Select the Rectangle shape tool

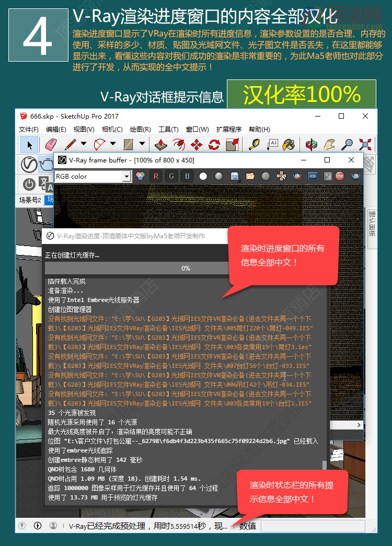tap(128, 145)
